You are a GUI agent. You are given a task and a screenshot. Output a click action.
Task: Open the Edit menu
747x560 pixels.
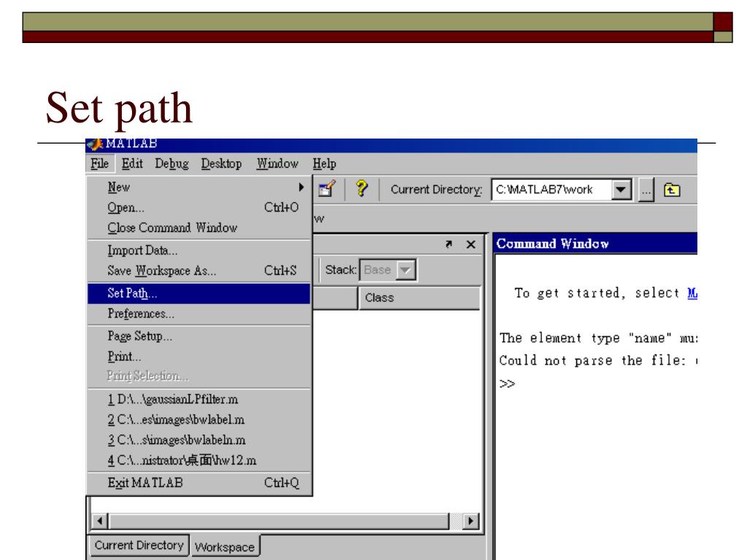click(x=132, y=164)
